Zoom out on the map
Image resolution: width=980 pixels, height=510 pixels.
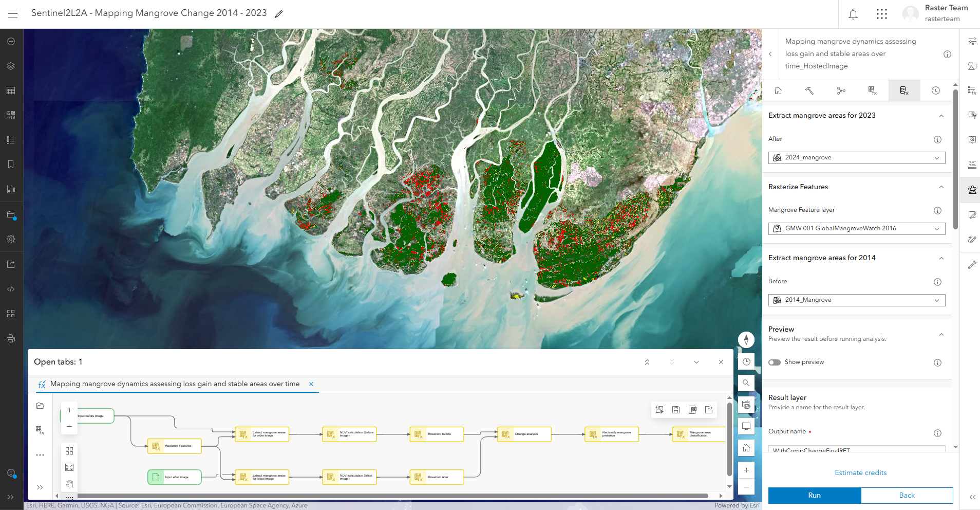point(746,487)
